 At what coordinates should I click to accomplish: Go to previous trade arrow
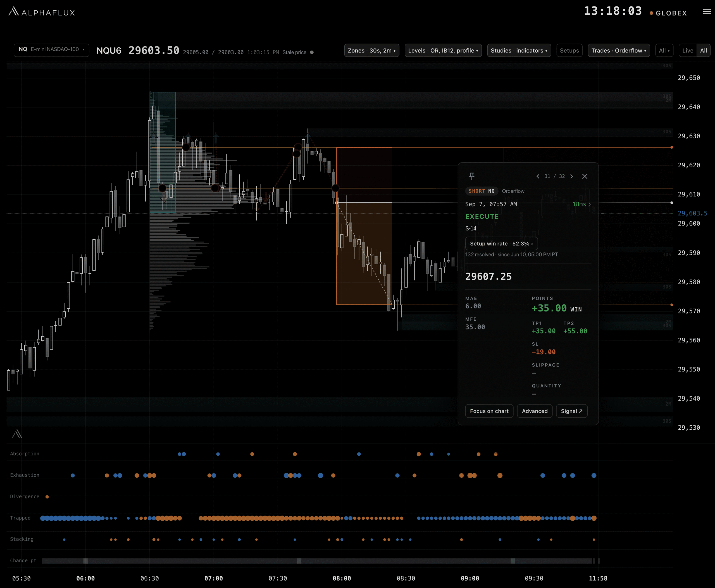click(538, 177)
